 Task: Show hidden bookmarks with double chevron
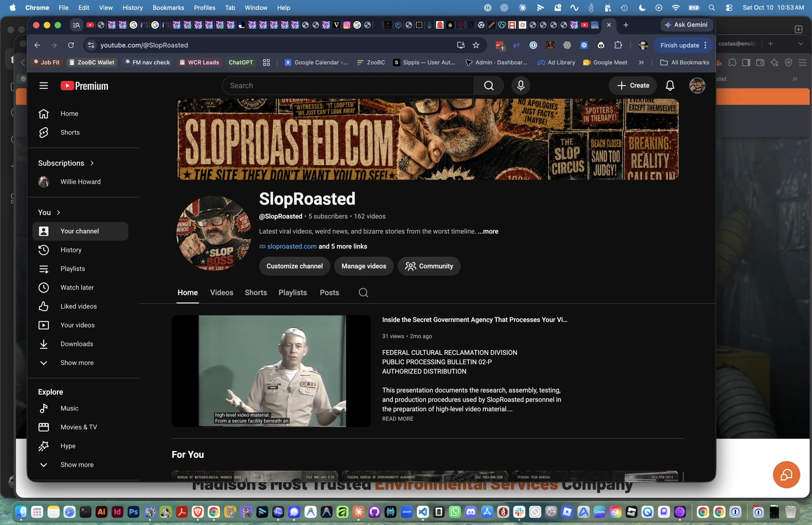coord(641,63)
